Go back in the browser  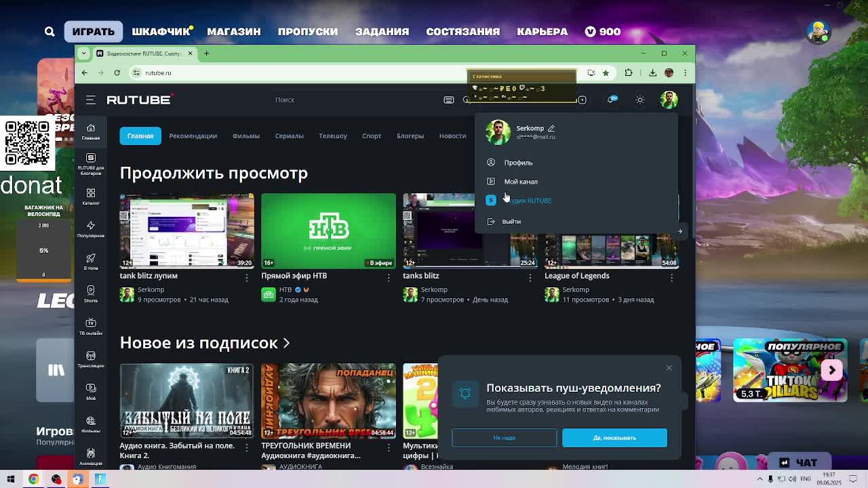click(x=84, y=73)
